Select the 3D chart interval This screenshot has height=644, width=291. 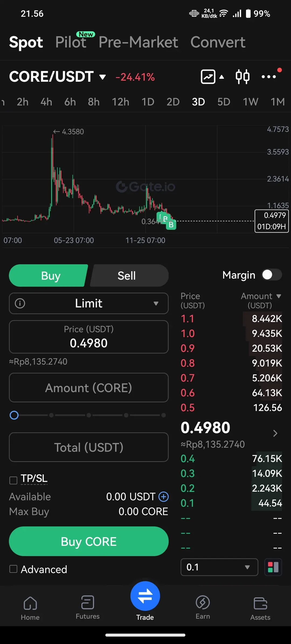[198, 102]
